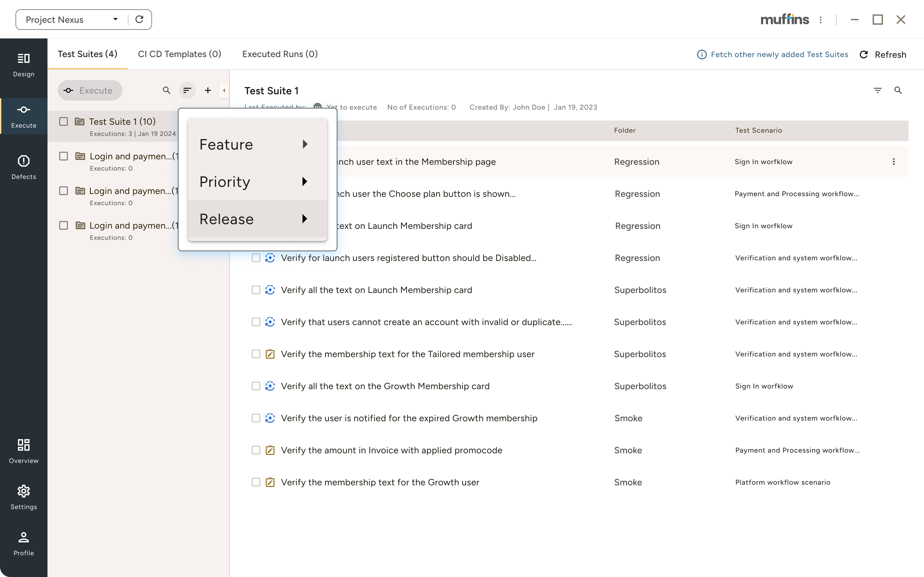Tick the checkbox for the first 'Login and paymen...' suite
The image size is (924, 577).
[64, 156]
